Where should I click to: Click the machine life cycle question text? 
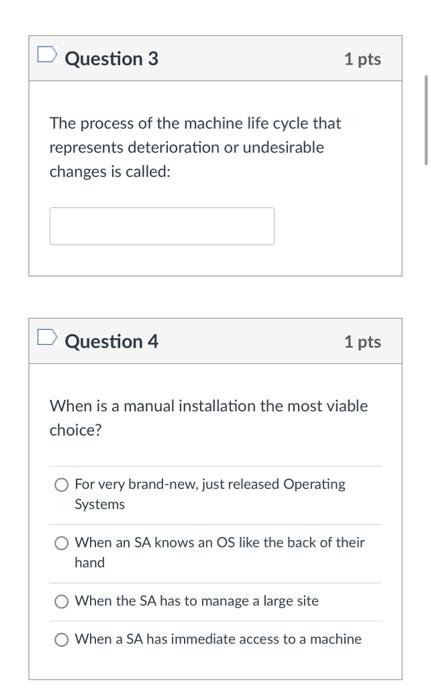[195, 147]
